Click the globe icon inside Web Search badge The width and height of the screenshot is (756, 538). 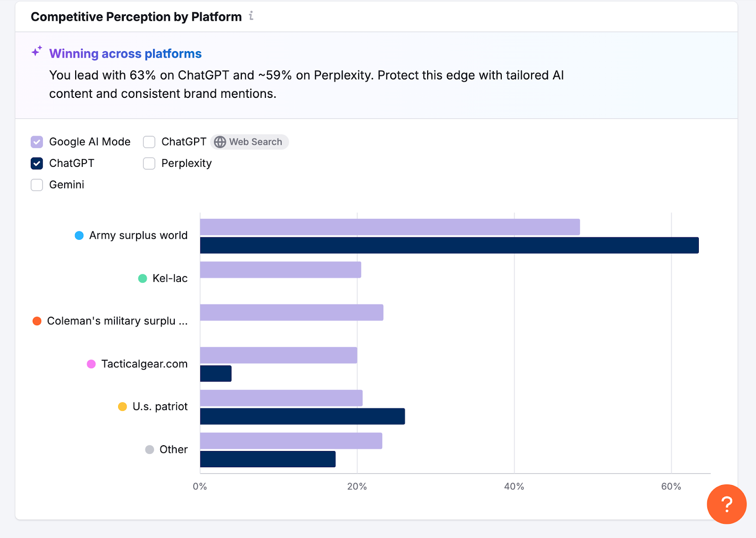(x=220, y=142)
